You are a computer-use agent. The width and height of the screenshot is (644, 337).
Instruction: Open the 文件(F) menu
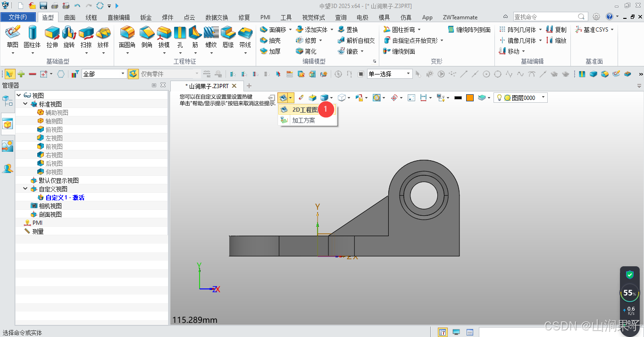click(x=18, y=17)
